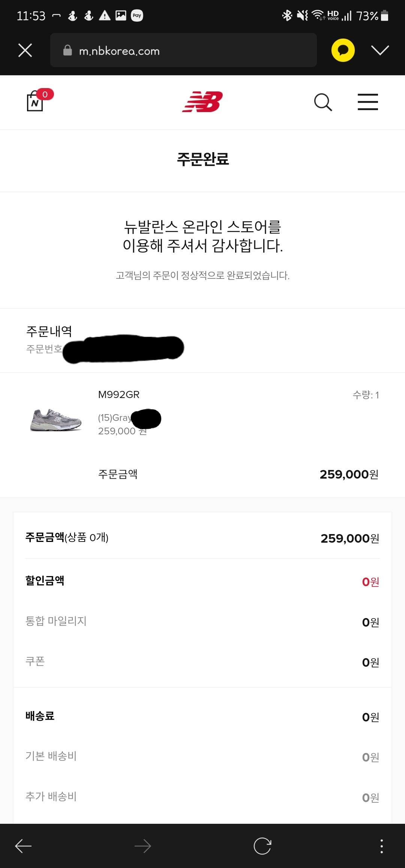
Task: Close the in-app browser with X
Action: [25, 50]
